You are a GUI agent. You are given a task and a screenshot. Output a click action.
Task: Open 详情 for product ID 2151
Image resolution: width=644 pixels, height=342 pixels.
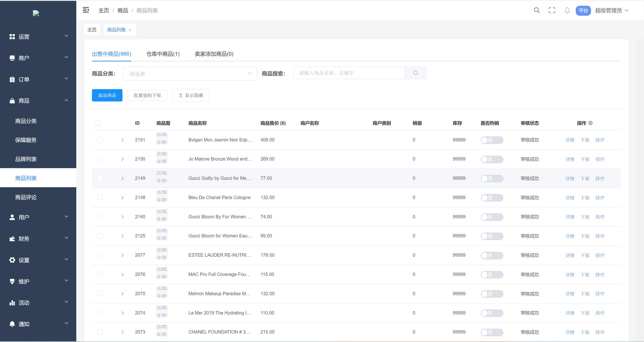[x=570, y=140]
